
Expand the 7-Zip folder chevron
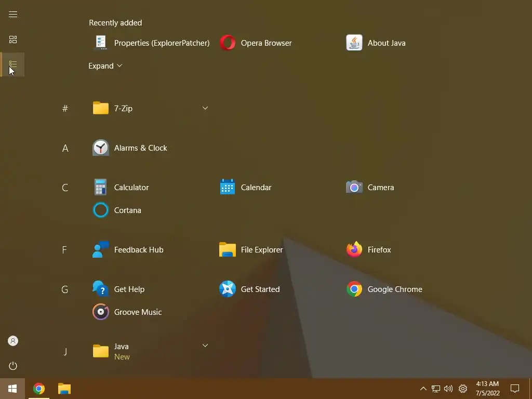pos(205,108)
